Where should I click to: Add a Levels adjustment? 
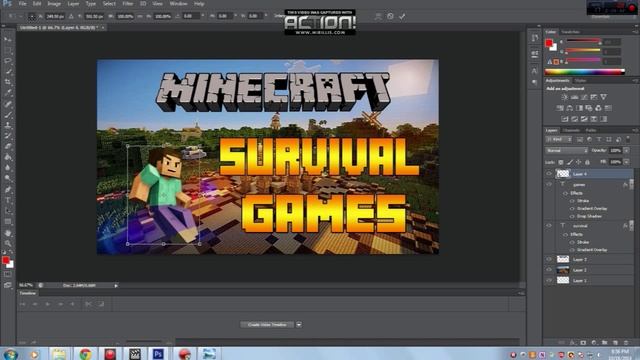point(574,97)
